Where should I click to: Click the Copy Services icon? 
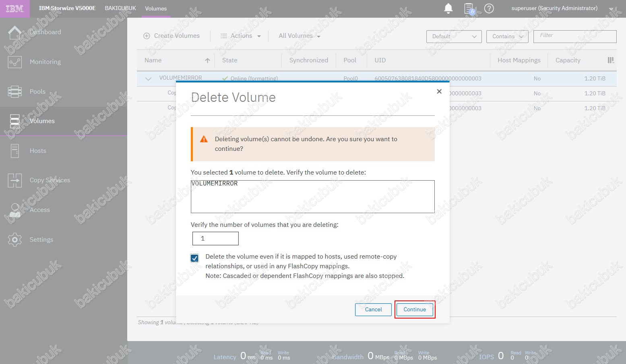(x=15, y=180)
